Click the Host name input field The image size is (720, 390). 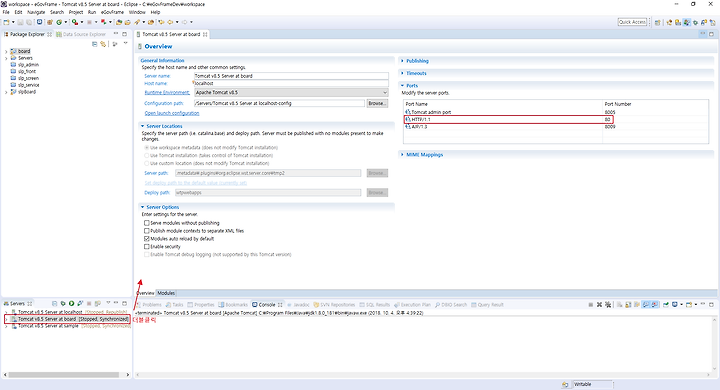291,84
